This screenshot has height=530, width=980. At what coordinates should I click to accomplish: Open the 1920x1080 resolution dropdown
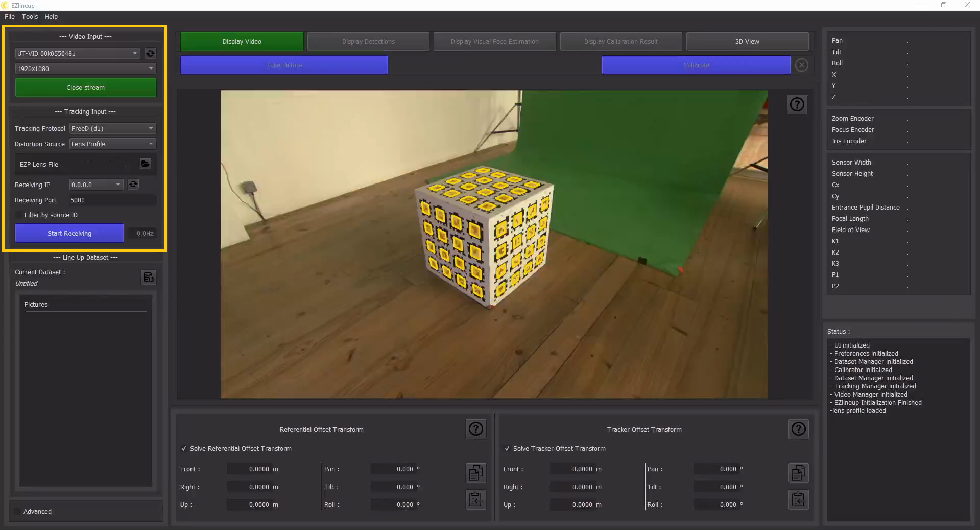pos(85,68)
